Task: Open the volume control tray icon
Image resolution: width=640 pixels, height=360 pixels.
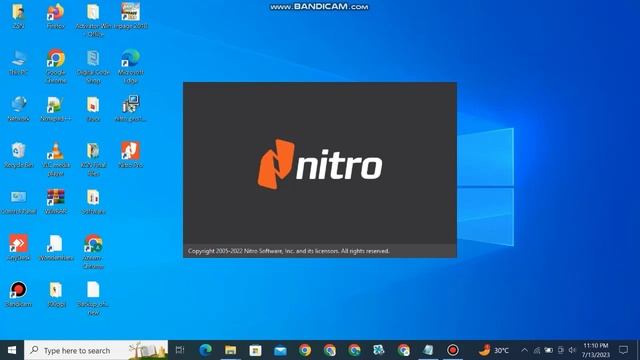Action: click(x=572, y=350)
